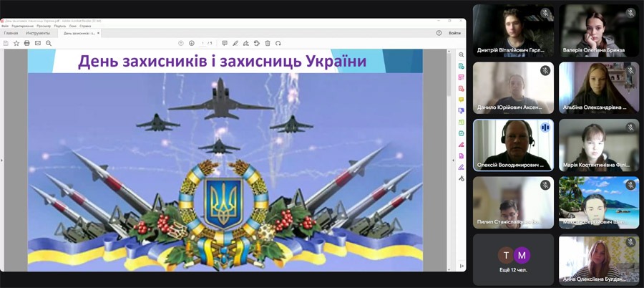Go to next page with down arrow
This screenshot has width=644, height=288.
click(192, 43)
